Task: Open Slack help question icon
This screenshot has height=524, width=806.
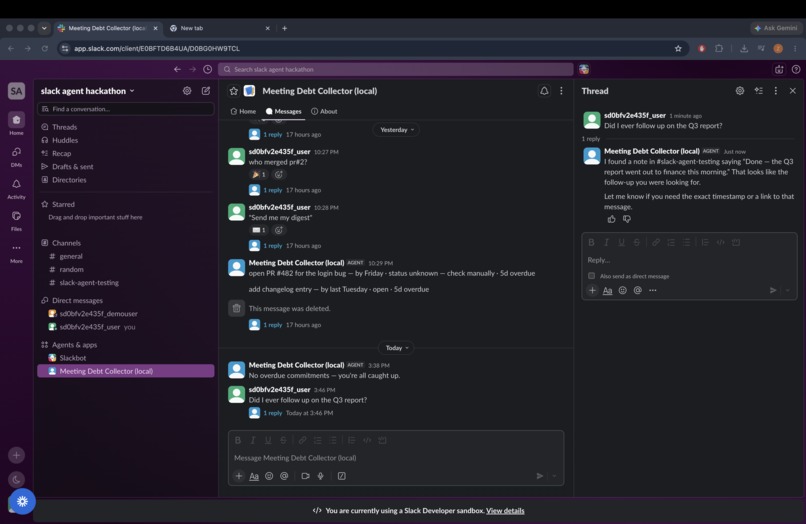Action: [x=796, y=69]
